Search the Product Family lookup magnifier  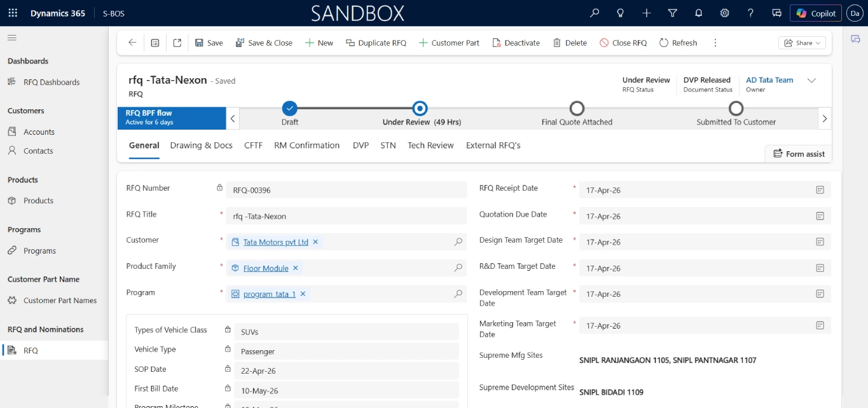coord(458,268)
